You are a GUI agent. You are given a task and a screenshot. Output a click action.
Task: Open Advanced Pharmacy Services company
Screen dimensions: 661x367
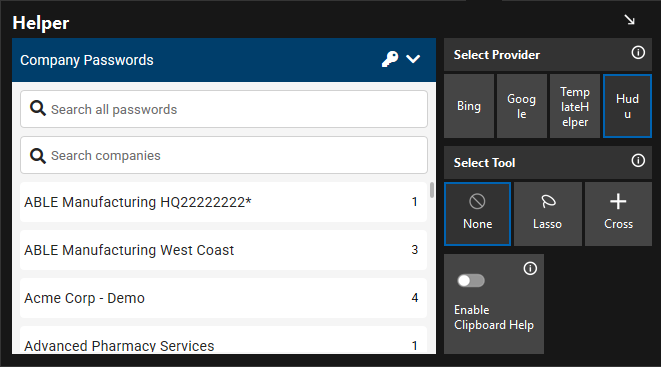[223, 340]
